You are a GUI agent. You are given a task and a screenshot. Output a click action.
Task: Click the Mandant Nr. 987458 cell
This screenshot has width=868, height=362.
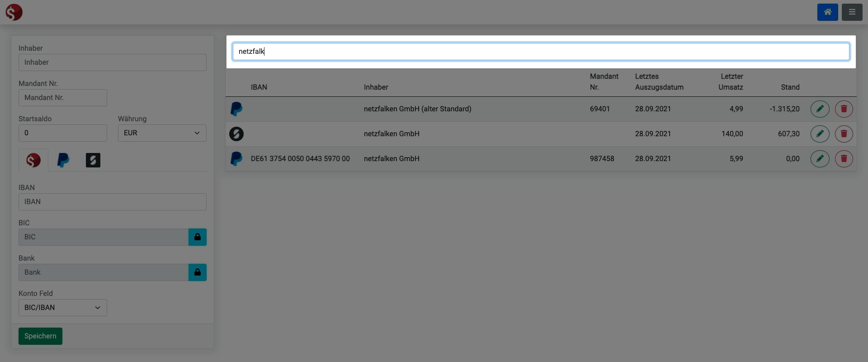602,159
